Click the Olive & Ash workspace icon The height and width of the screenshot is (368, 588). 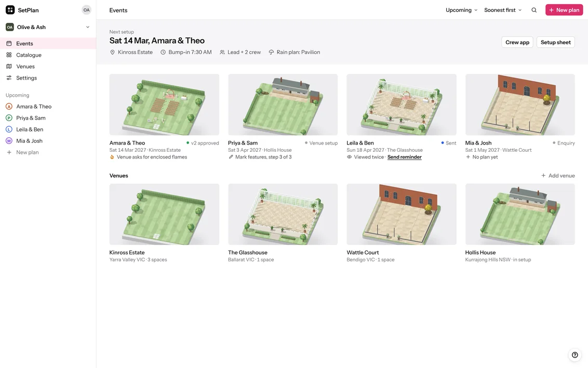10,27
